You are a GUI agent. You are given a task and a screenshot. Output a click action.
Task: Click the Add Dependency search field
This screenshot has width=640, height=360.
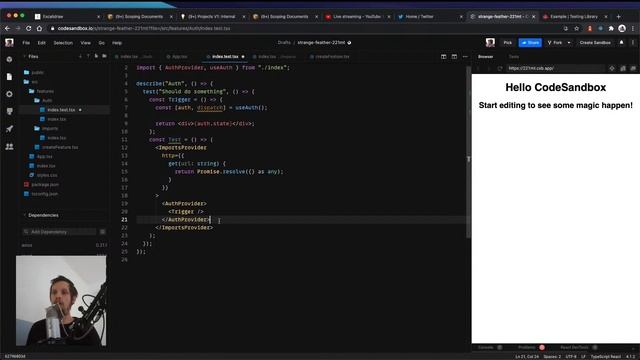coord(60,232)
